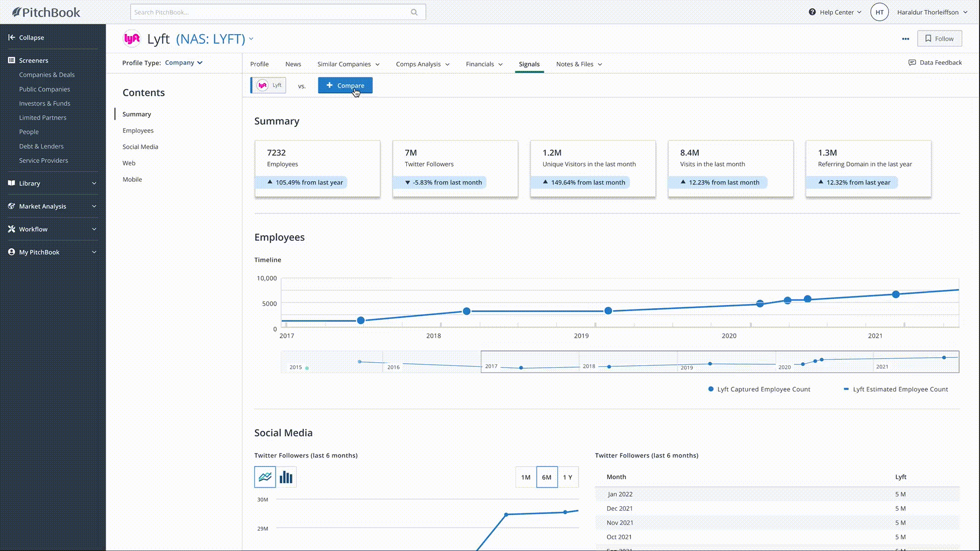This screenshot has height=551, width=980.
Task: Go to Companies & Deals screener
Action: click(47, 74)
